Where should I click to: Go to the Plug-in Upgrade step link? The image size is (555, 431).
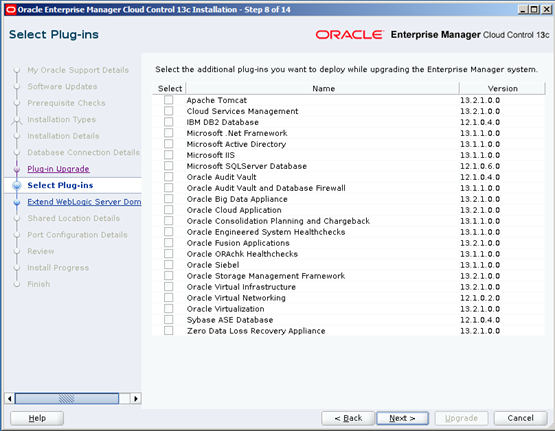58,169
